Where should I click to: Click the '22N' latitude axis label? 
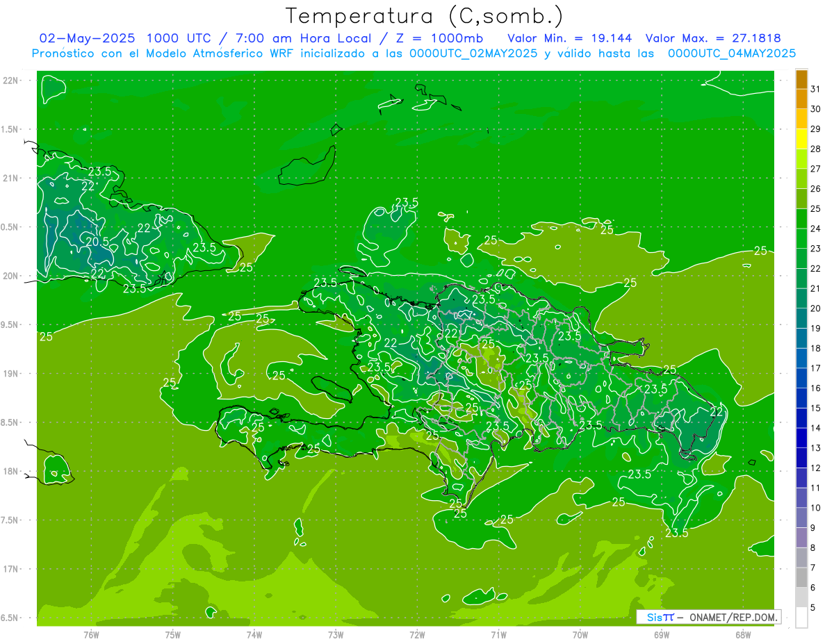coord(10,81)
